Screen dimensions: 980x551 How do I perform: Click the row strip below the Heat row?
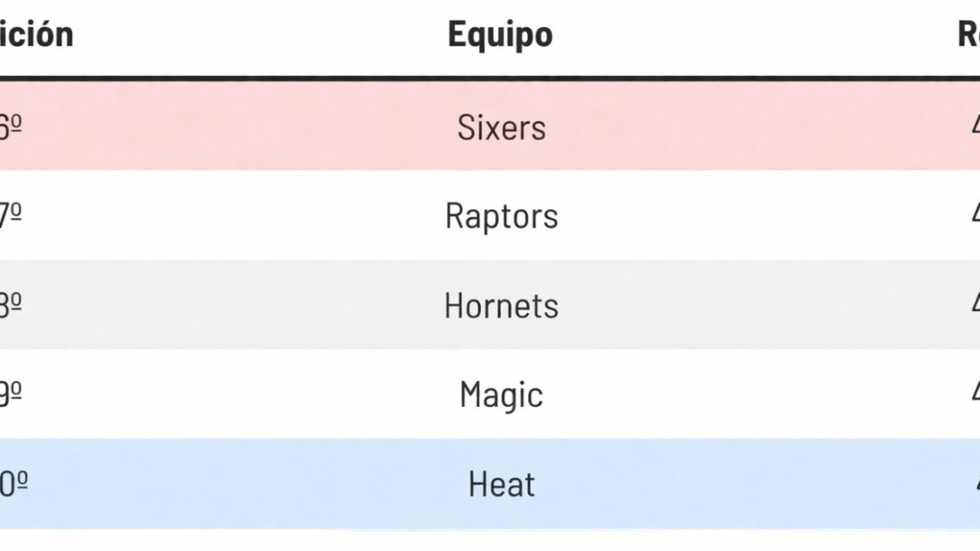tap(490, 540)
